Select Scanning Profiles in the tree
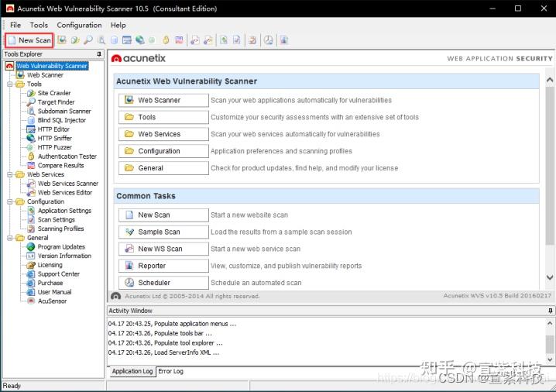 (60, 229)
